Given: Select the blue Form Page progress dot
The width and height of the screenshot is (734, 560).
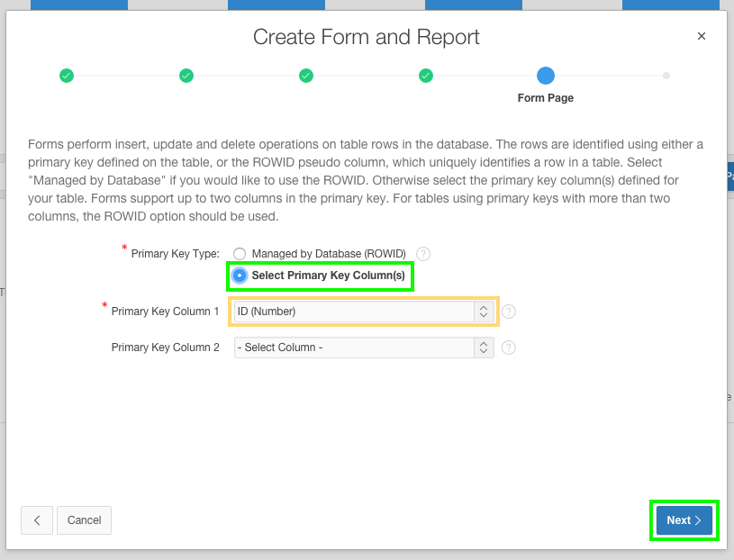Looking at the screenshot, I should tap(545, 76).
